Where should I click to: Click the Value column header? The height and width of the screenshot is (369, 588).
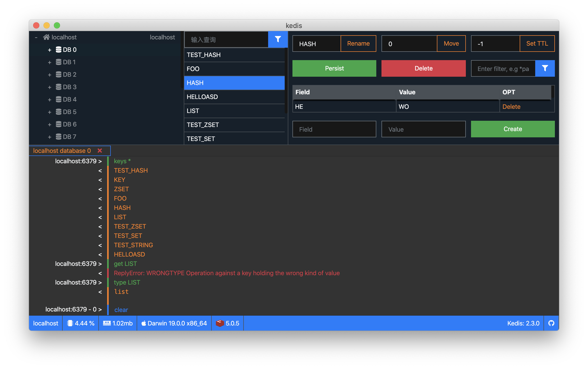pos(448,92)
